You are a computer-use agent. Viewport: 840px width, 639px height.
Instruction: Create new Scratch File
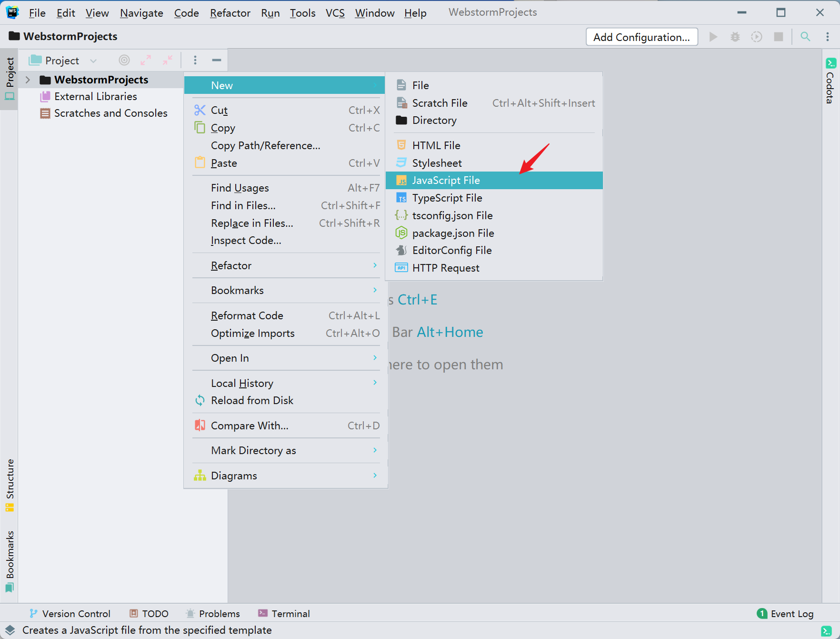pyautogui.click(x=494, y=103)
